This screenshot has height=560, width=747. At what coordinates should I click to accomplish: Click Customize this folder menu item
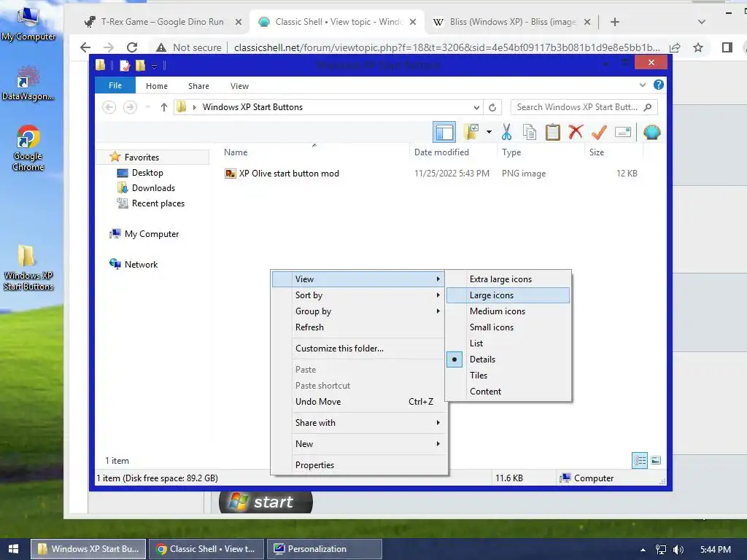(x=359, y=348)
